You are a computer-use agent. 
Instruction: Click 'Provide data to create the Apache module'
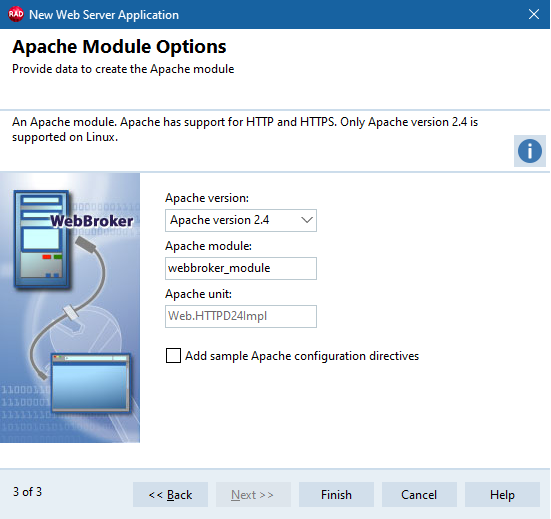click(x=123, y=69)
